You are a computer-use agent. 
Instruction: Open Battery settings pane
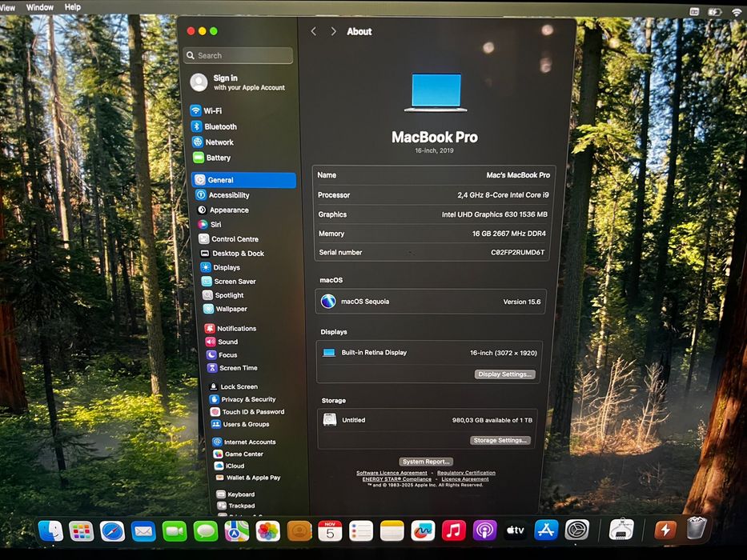212,158
